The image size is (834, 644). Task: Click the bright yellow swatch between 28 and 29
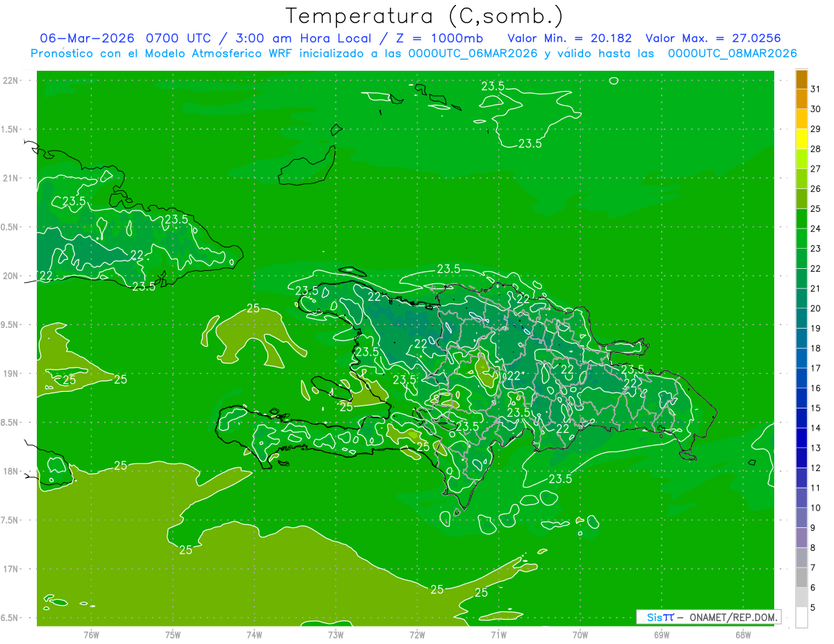pos(801,139)
